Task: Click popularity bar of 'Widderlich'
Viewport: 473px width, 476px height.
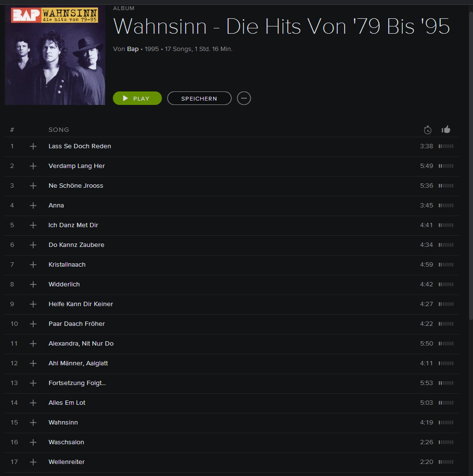Action: pos(446,284)
